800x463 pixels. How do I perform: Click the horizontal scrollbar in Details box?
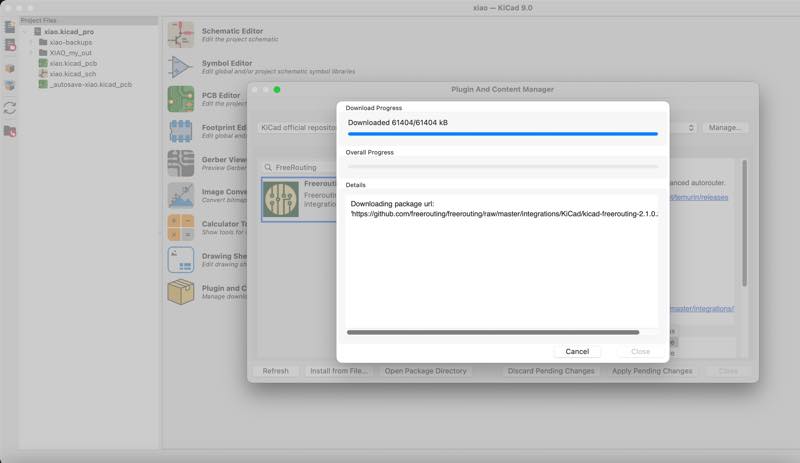coord(493,332)
